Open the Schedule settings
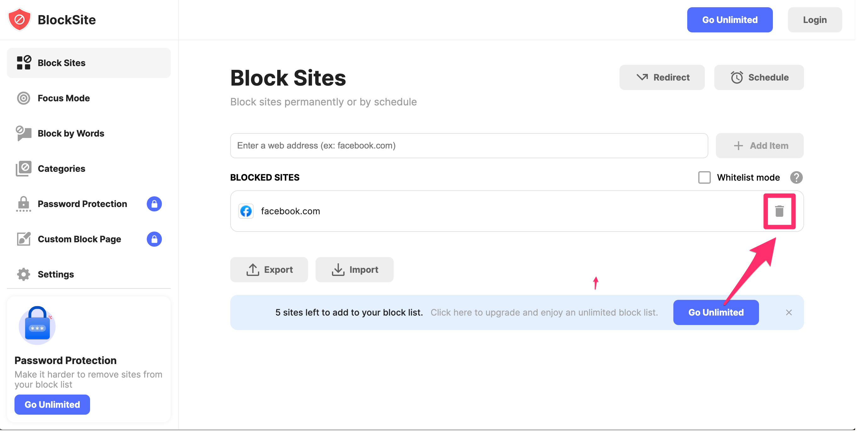Viewport: 868px width, 443px height. pos(759,77)
